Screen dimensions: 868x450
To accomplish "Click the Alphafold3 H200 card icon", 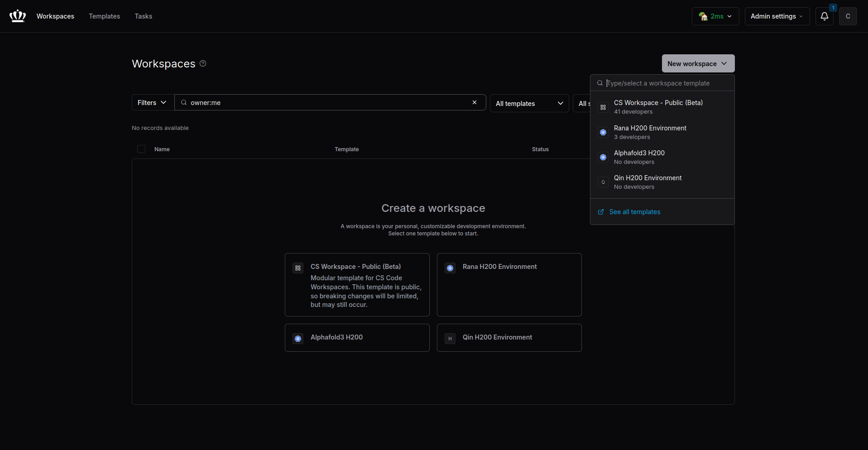I will tap(298, 339).
